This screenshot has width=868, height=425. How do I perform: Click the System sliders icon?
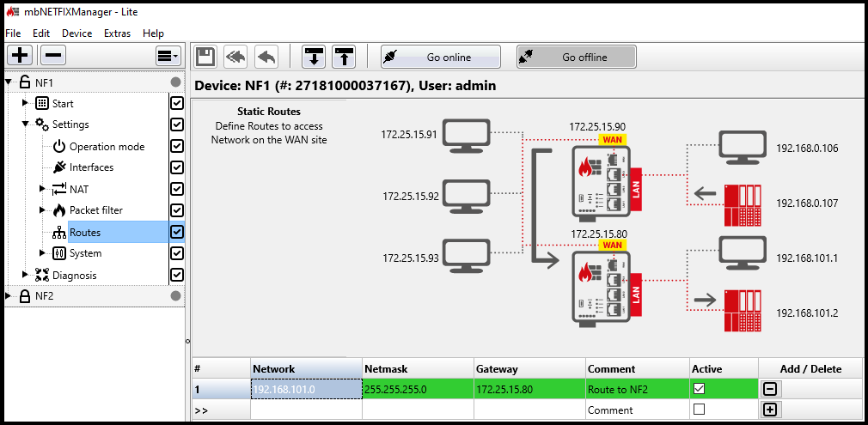pyautogui.click(x=59, y=253)
